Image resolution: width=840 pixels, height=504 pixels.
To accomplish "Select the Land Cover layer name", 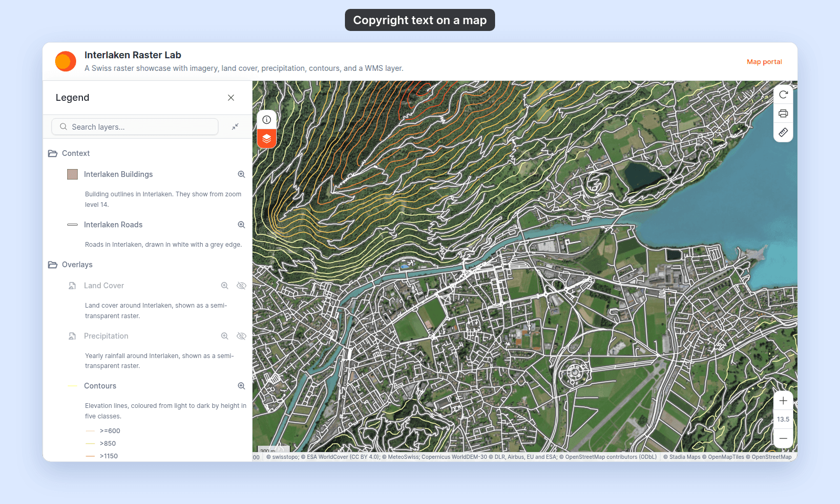I will pyautogui.click(x=104, y=286).
